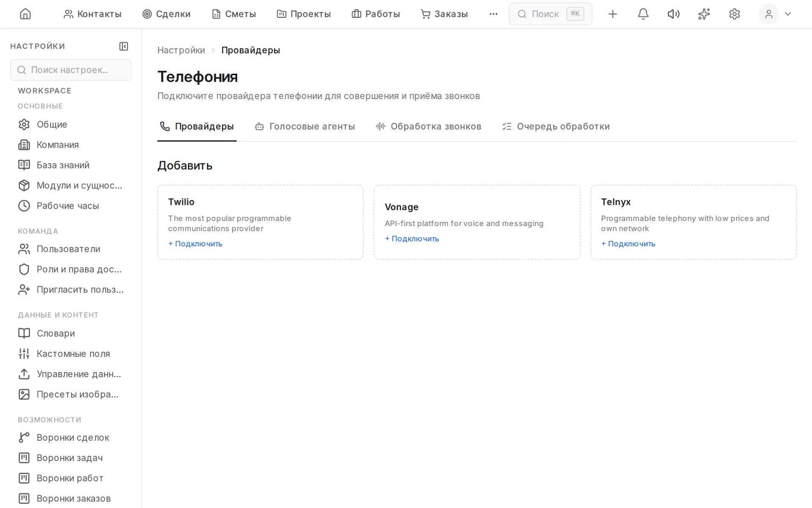Open Воронки заказов settings
Viewport: 812px width, 508px height.
pos(71,498)
